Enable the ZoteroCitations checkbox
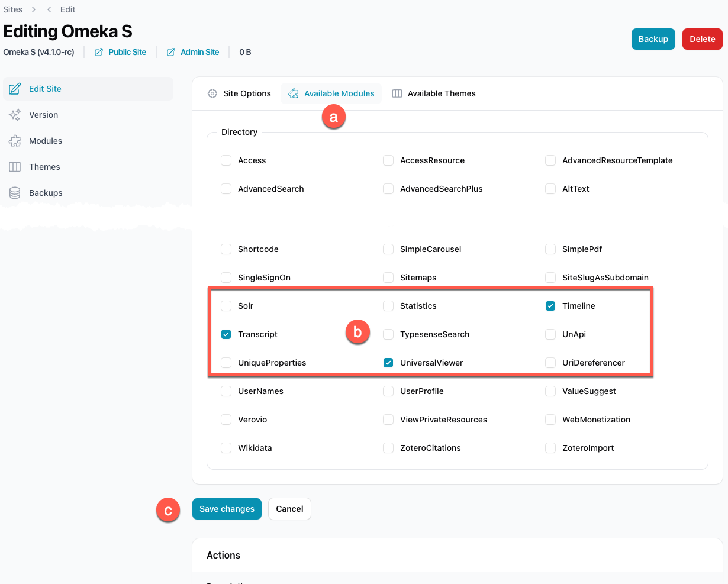 tap(388, 448)
